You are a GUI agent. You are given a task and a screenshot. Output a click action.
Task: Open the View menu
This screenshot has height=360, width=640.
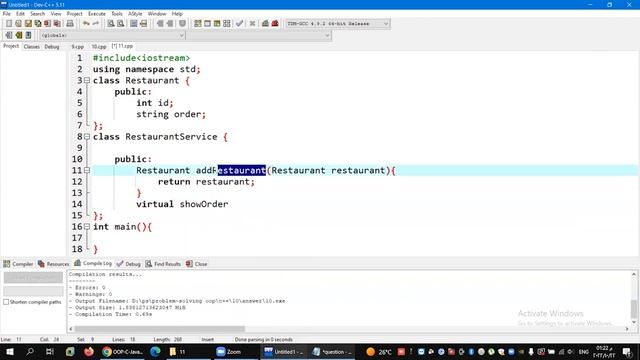(x=56, y=13)
